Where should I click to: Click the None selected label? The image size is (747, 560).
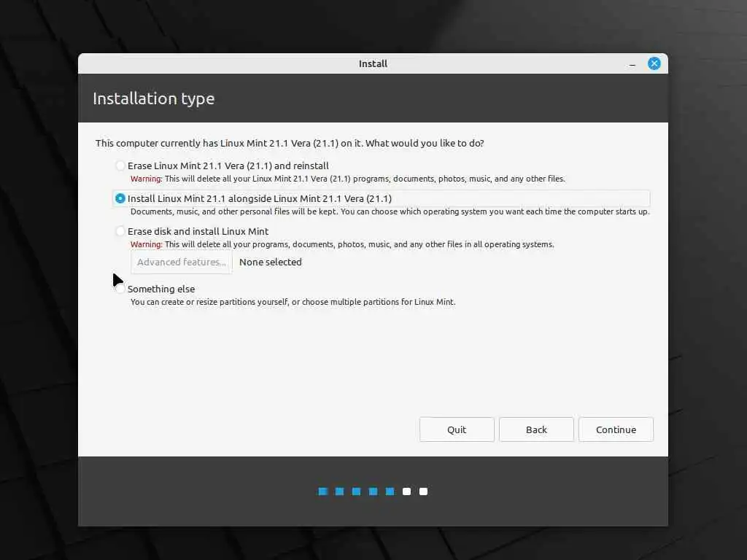270,262
